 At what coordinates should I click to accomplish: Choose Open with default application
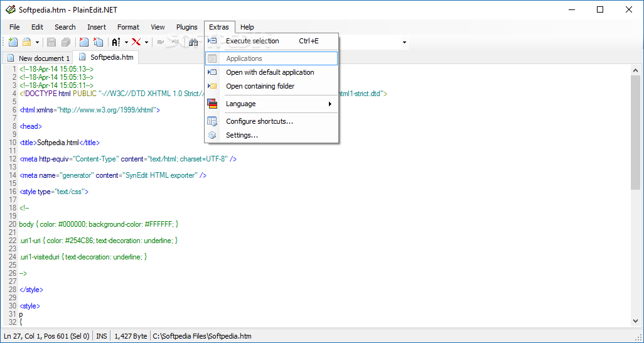click(272, 72)
